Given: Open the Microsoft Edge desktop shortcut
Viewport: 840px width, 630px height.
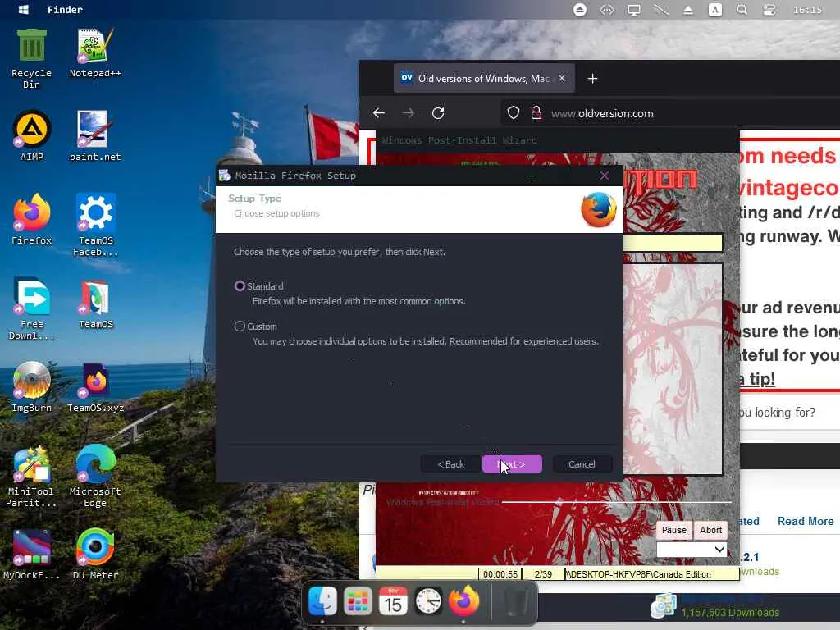Looking at the screenshot, I should (x=95, y=475).
